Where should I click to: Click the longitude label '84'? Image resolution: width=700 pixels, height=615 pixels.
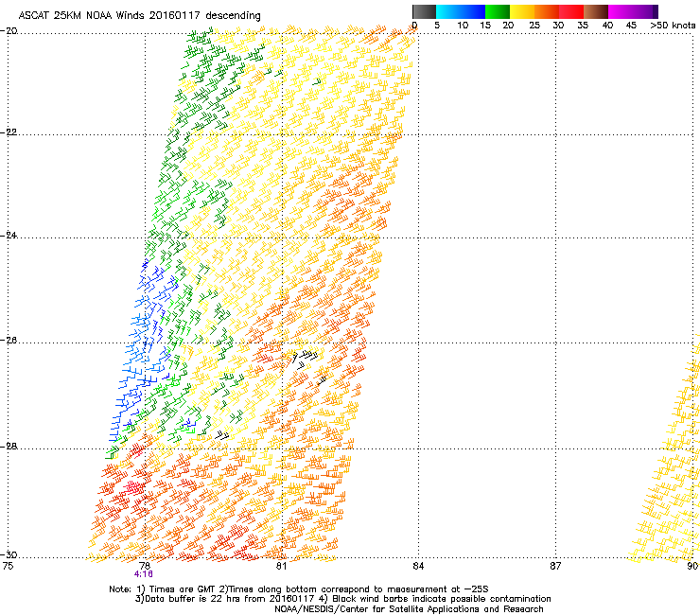coord(418,566)
